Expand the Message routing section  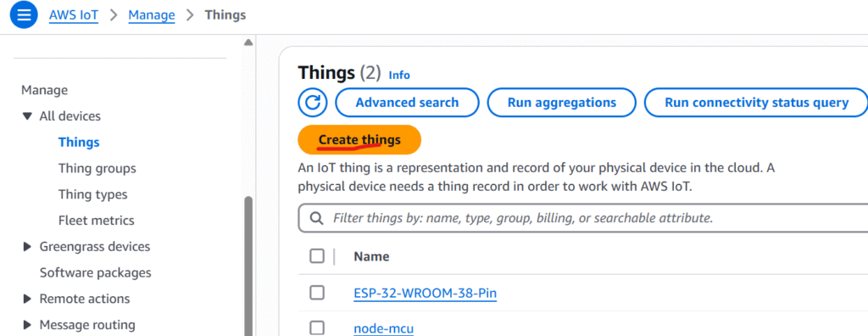(x=26, y=325)
